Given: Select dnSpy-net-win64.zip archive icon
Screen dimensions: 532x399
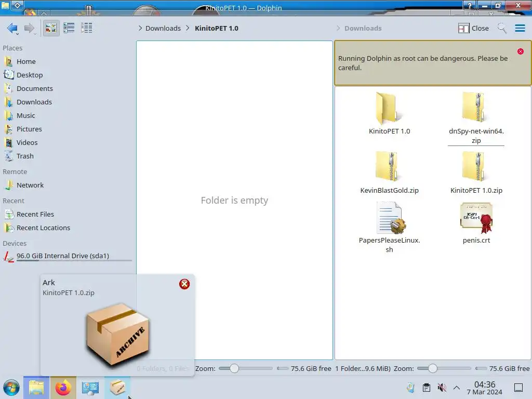Looking at the screenshot, I should 476,107.
